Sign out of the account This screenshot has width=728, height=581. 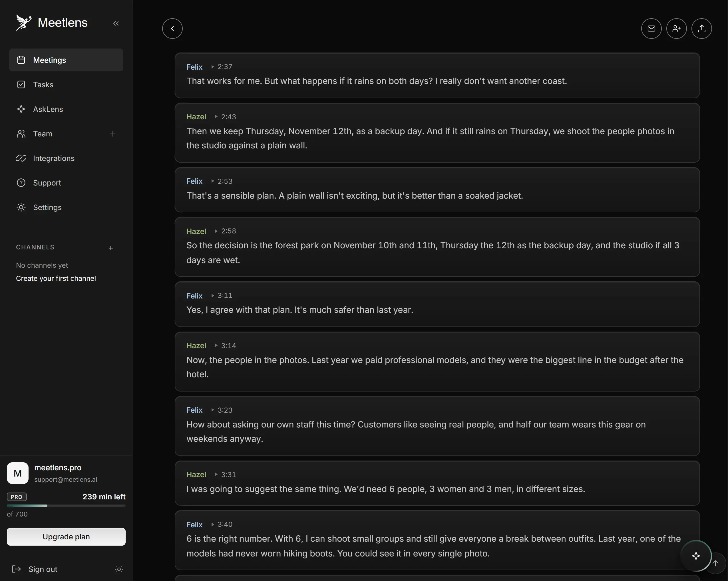point(35,569)
